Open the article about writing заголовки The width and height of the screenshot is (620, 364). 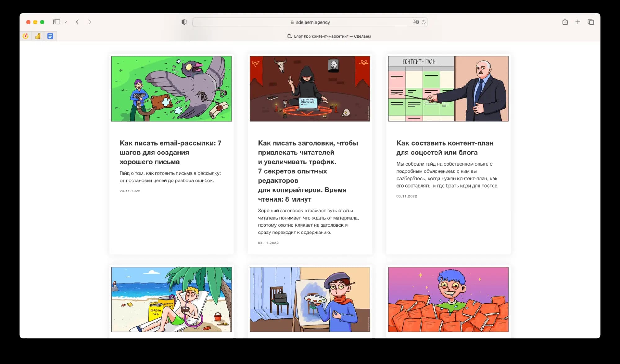coord(308,171)
